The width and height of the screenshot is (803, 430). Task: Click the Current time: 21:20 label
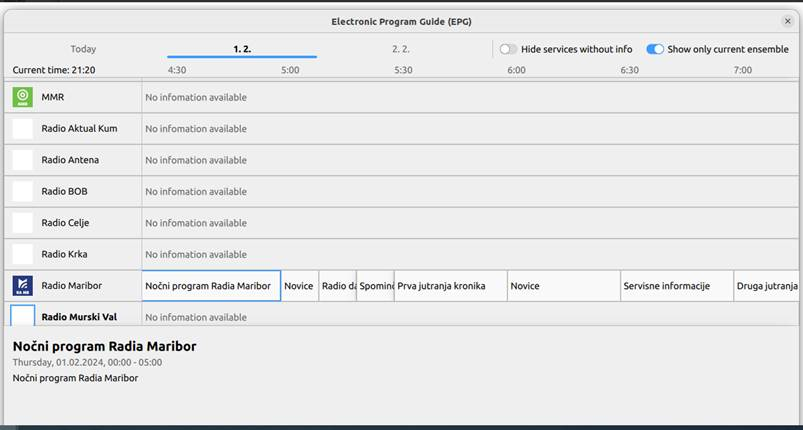[54, 70]
